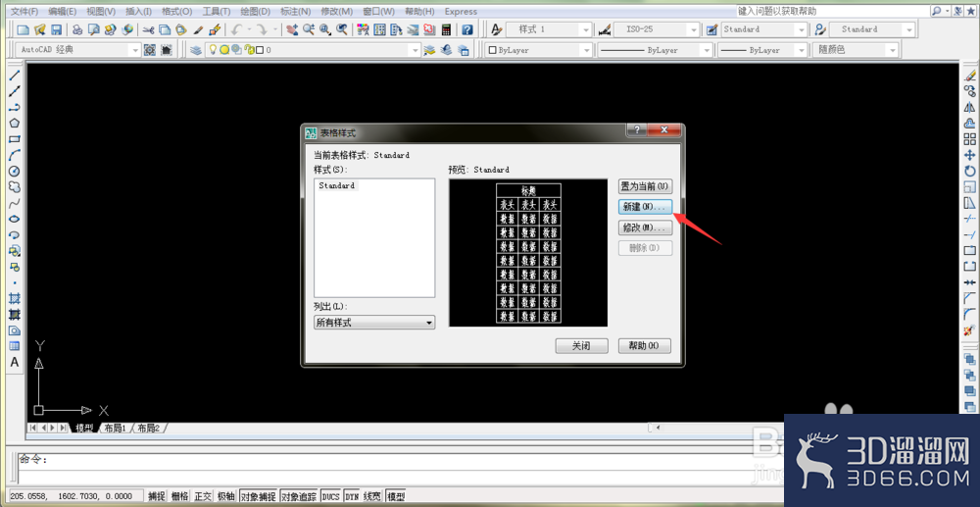
Task: Switch to the 布局1 layout tab
Action: pyautogui.click(x=115, y=429)
